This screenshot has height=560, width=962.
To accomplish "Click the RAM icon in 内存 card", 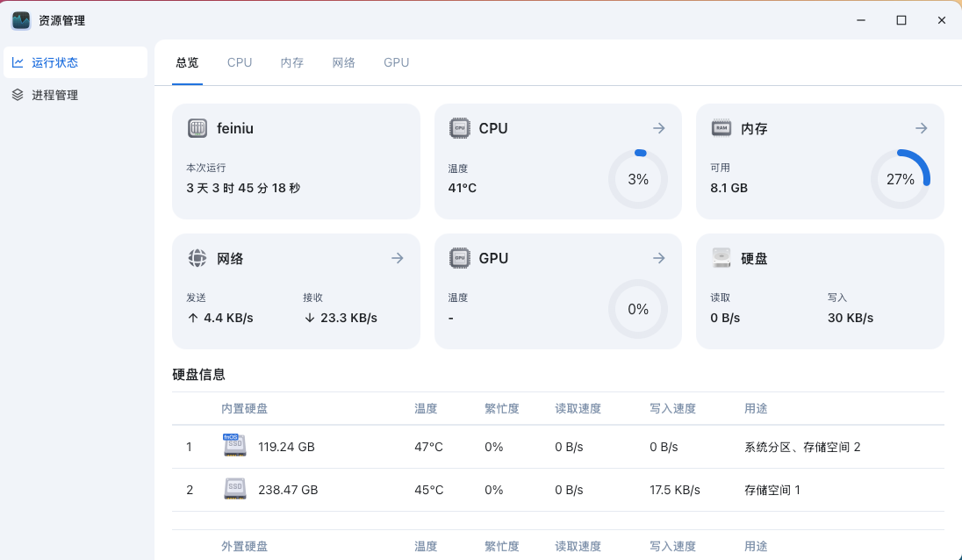I will tap(721, 128).
